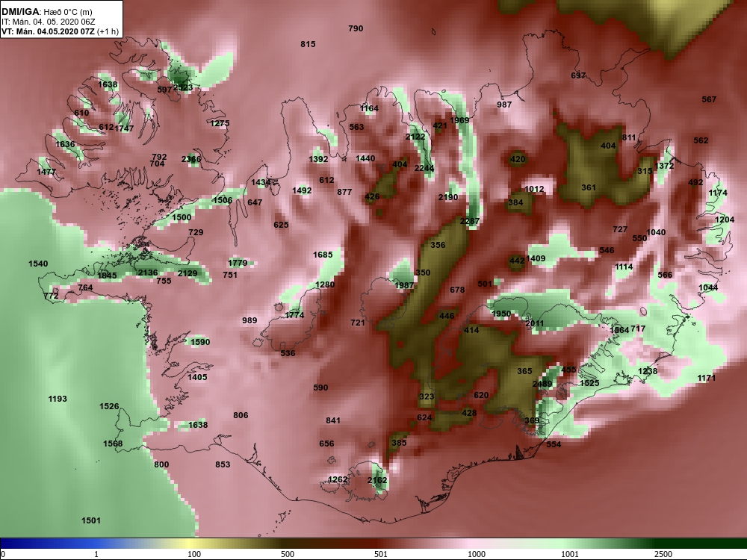Click the map value 1409
The image size is (747, 560).
point(536,258)
